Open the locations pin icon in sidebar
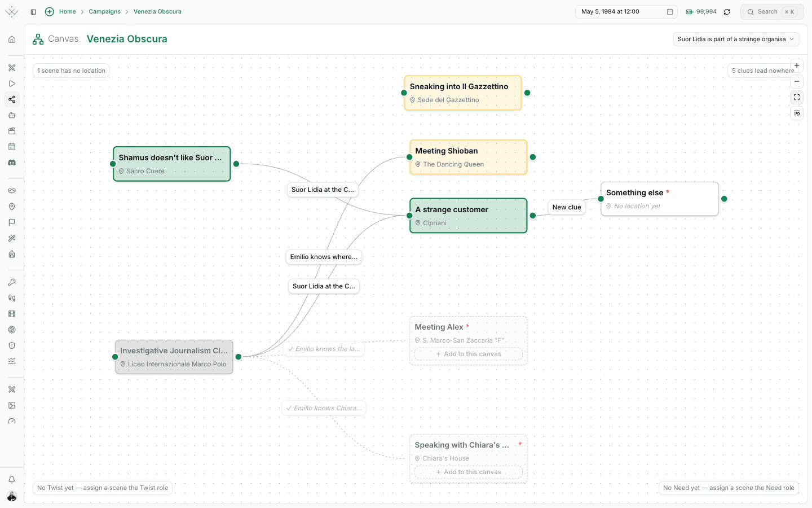The height and width of the screenshot is (508, 812). 12,207
